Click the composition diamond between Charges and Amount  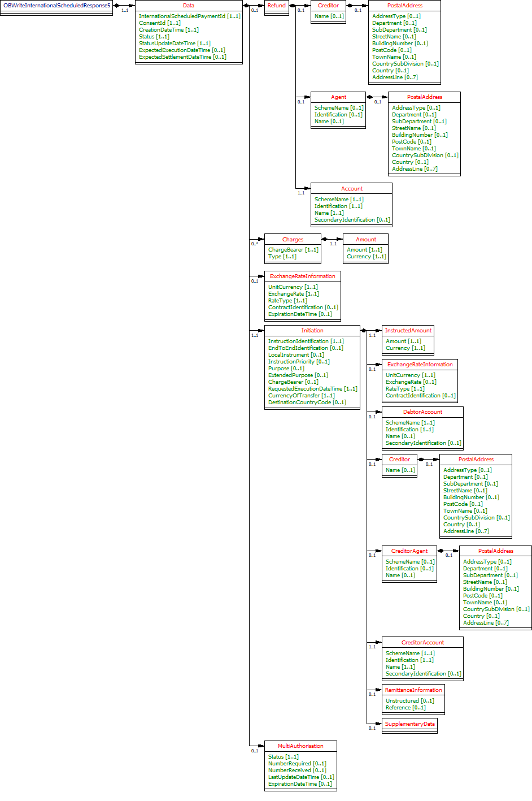pos(325,239)
